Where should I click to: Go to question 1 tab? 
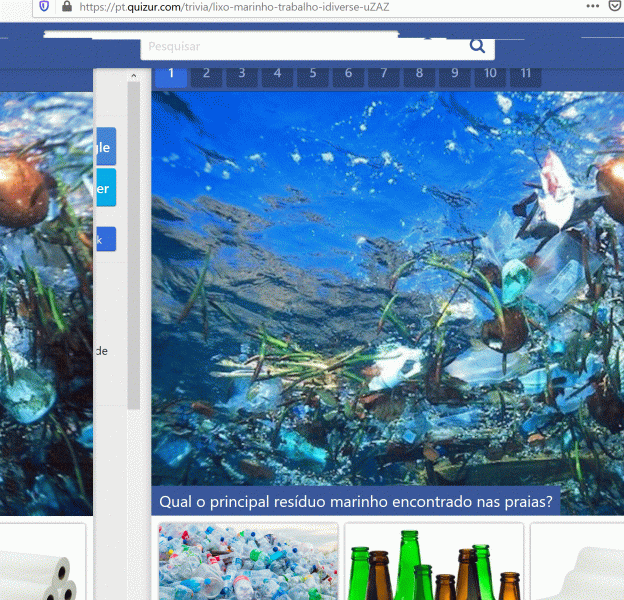point(171,73)
